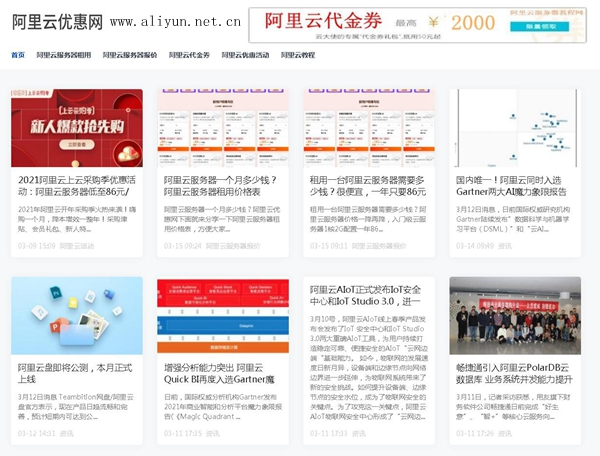Open article 阿里云盘即将公测
Viewport: 600px width, 456px height.
(x=75, y=374)
